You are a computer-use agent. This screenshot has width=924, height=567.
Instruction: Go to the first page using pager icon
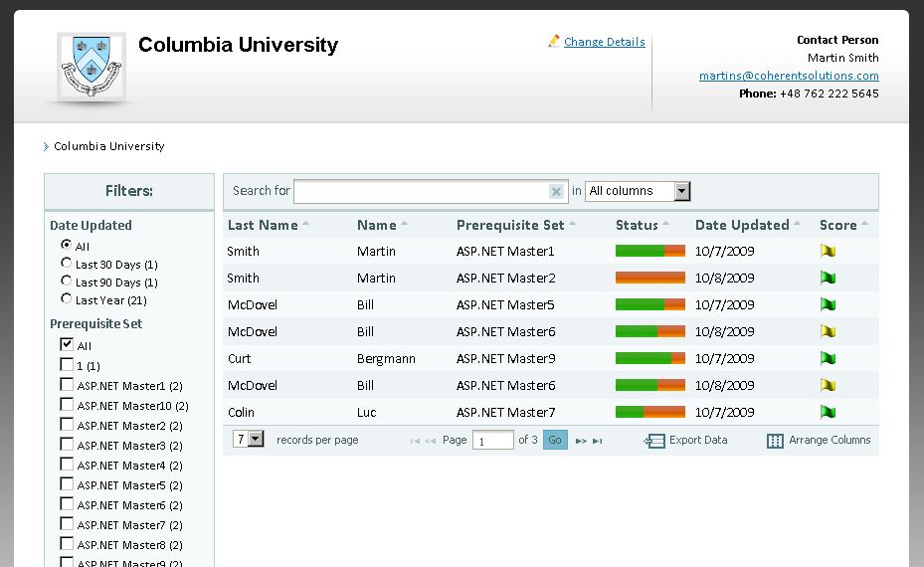pyautogui.click(x=415, y=441)
